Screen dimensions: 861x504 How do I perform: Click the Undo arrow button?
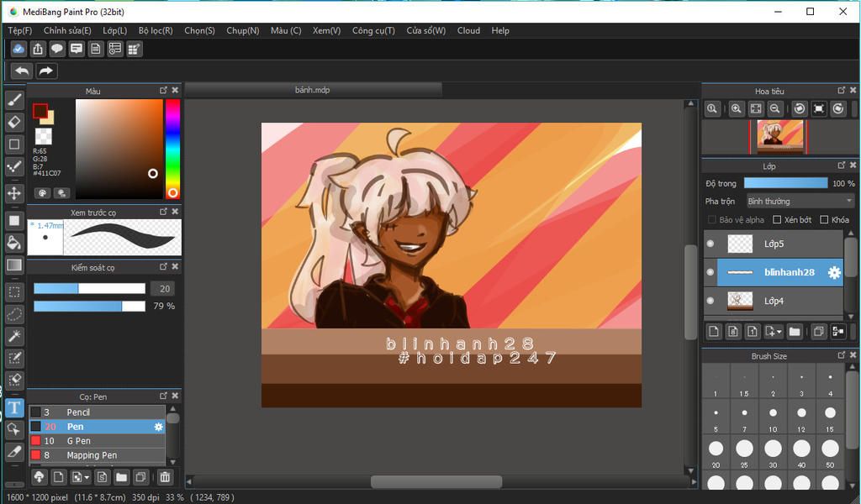[22, 71]
